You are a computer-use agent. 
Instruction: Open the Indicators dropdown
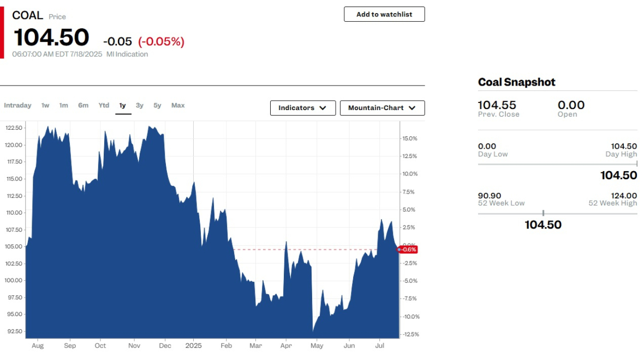click(x=303, y=108)
